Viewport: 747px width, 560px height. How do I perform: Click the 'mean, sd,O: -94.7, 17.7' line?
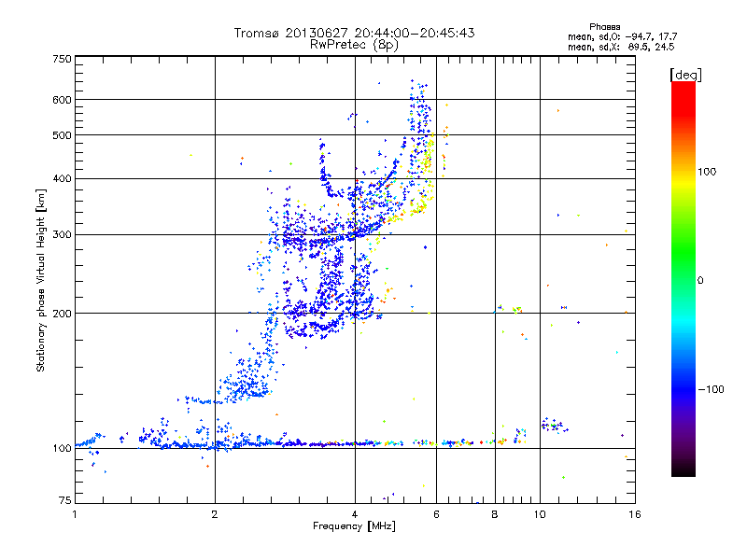pyautogui.click(x=622, y=36)
